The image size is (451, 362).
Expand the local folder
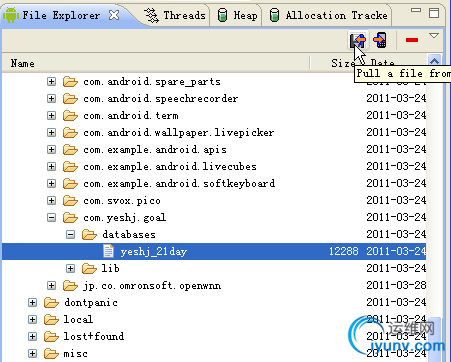coord(32,320)
